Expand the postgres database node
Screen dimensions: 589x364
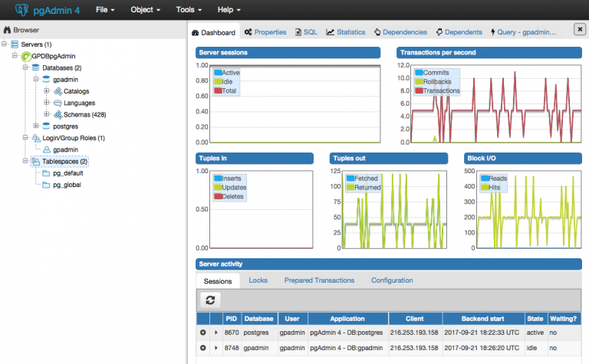click(35, 126)
